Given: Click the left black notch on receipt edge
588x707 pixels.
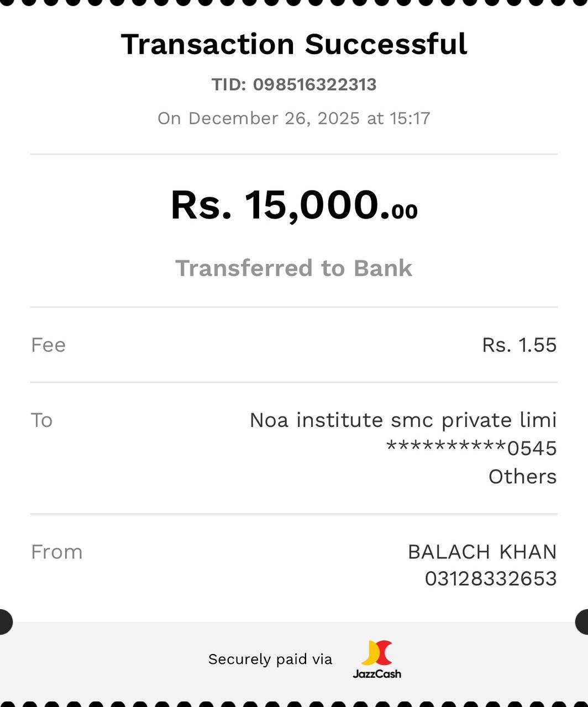Looking at the screenshot, I should [4, 622].
